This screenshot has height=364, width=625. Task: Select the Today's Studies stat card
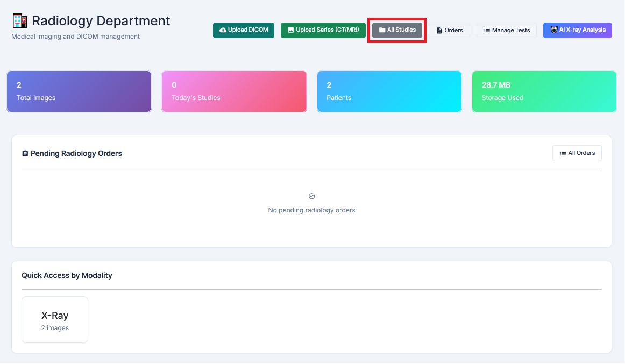point(234,91)
